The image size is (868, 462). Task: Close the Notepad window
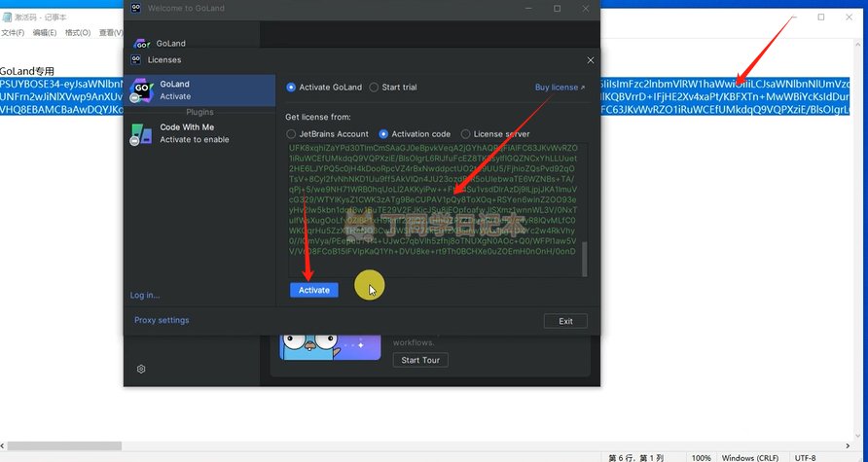(849, 18)
